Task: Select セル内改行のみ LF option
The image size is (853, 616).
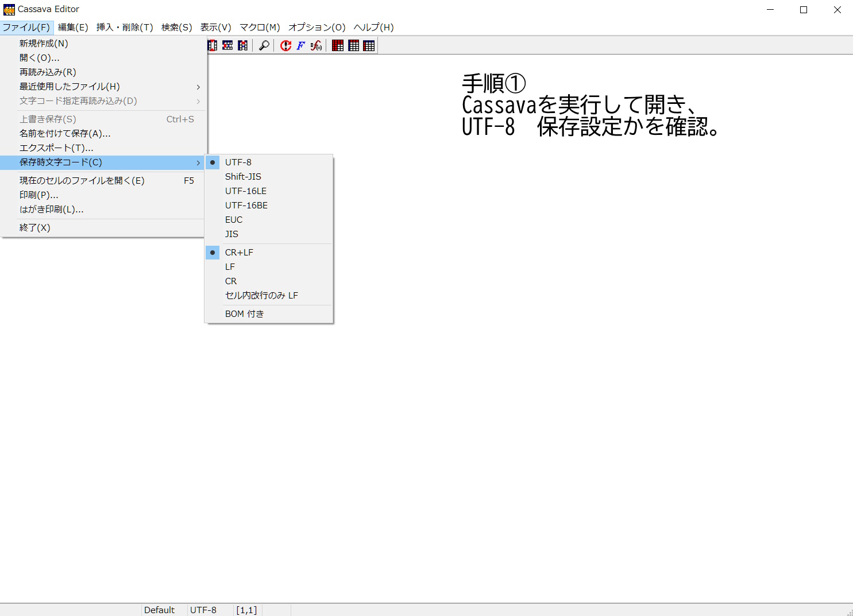Action: (x=269, y=296)
